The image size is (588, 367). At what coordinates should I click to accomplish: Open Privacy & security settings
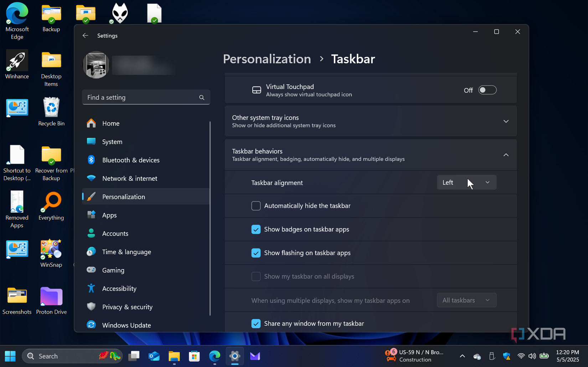(146, 307)
